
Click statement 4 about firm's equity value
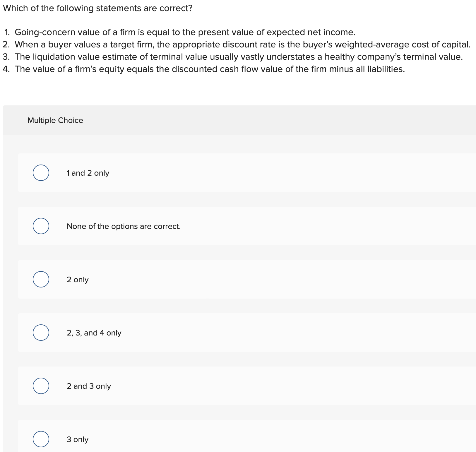click(205, 69)
